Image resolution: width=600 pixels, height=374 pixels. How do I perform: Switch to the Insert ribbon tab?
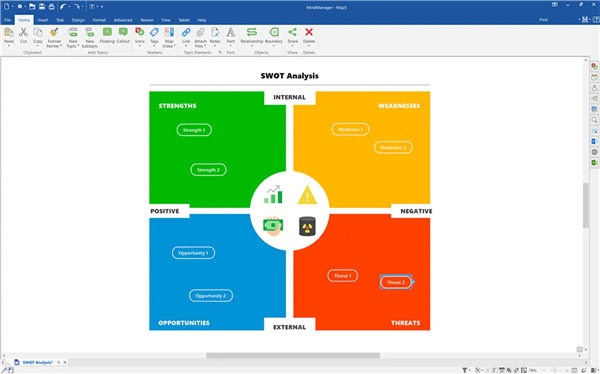click(x=43, y=20)
